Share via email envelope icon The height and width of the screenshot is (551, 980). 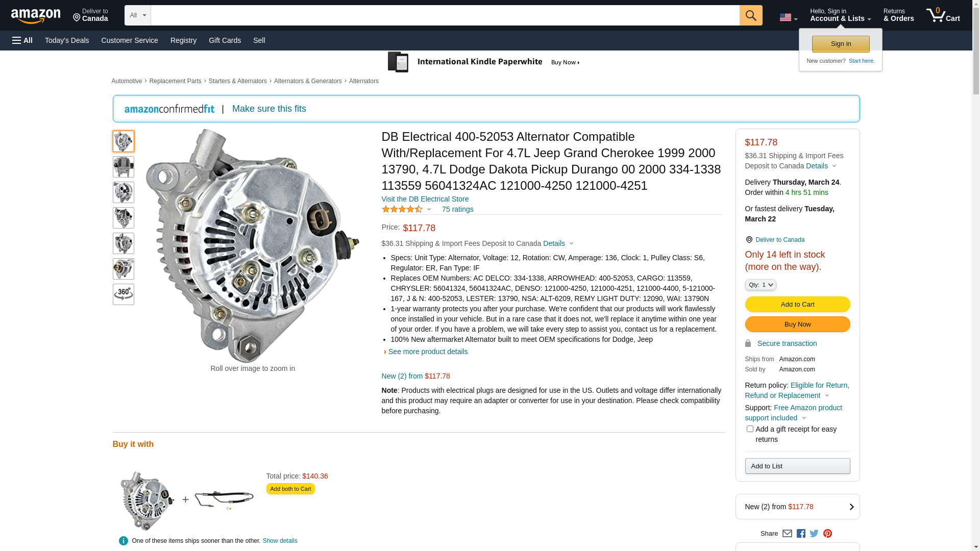[x=787, y=534]
